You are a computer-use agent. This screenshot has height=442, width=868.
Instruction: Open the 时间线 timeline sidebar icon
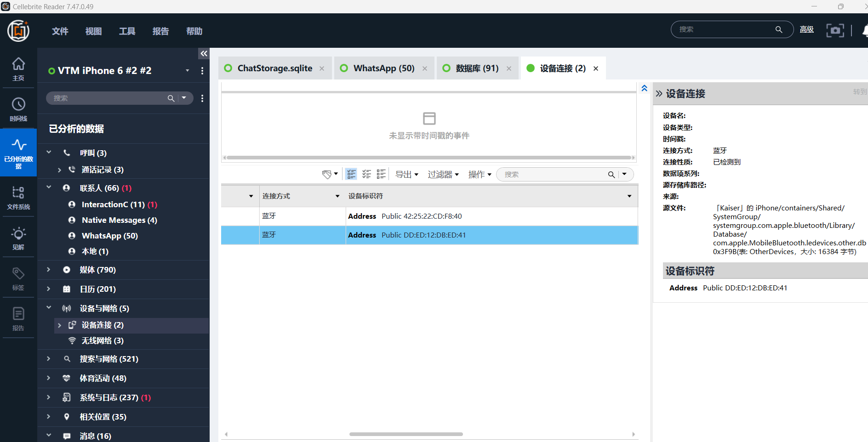(x=18, y=109)
